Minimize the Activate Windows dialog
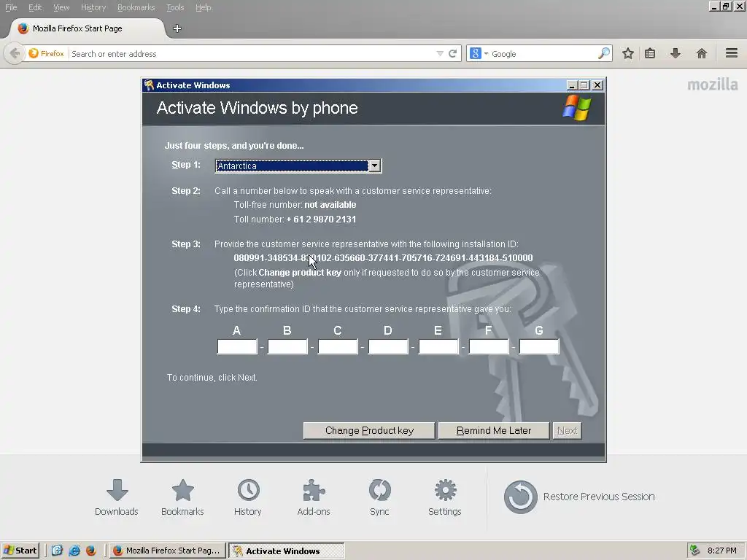Screen dimensions: 747x560 pos(572,85)
